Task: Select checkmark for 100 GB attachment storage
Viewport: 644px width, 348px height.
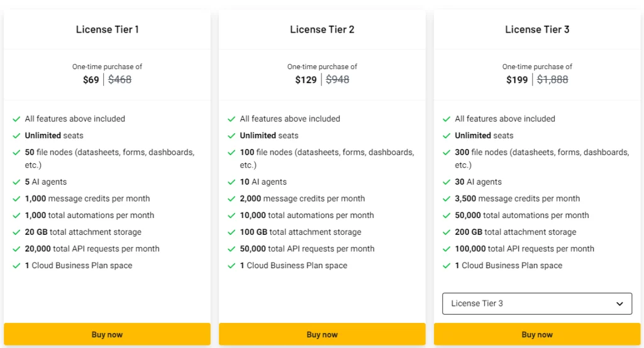Action: pos(231,232)
